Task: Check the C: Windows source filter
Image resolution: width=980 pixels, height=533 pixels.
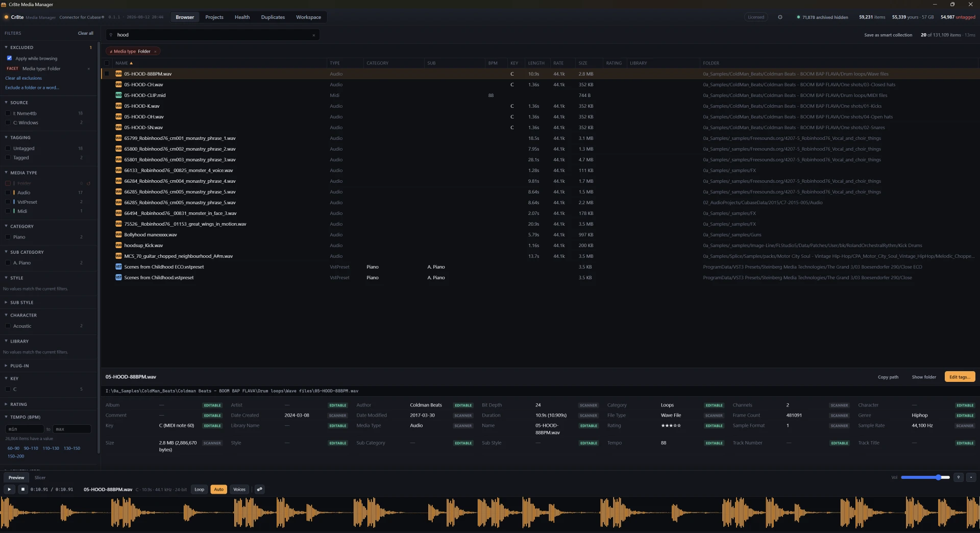Action: (x=8, y=123)
